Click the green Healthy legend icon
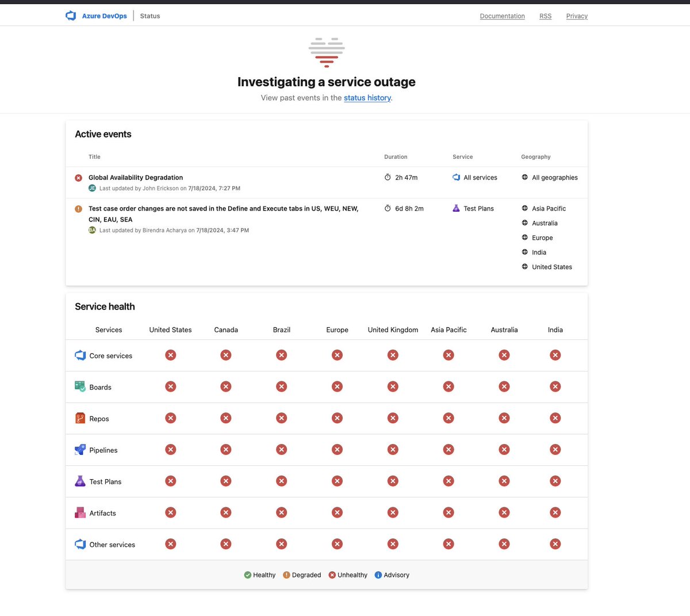Viewport: 690px width, 616px height. pyautogui.click(x=248, y=575)
